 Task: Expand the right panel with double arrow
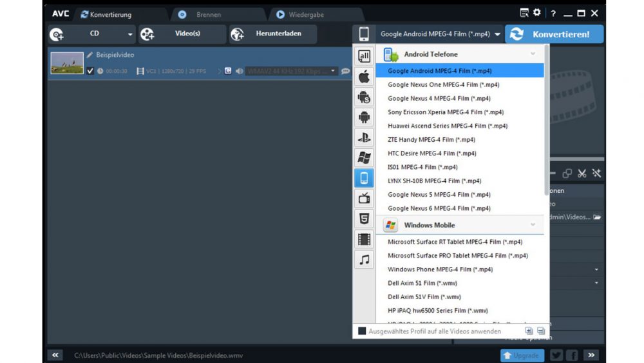[591, 355]
